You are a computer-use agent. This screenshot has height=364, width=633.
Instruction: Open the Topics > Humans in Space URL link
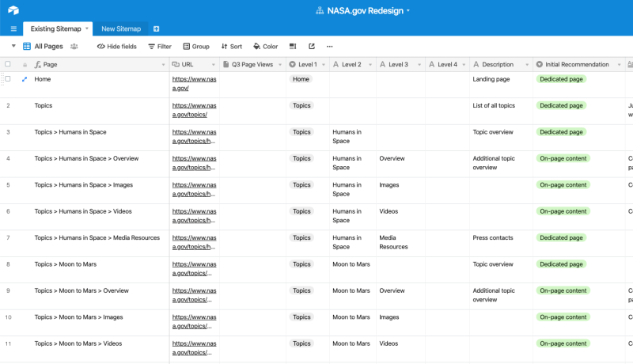tap(194, 136)
